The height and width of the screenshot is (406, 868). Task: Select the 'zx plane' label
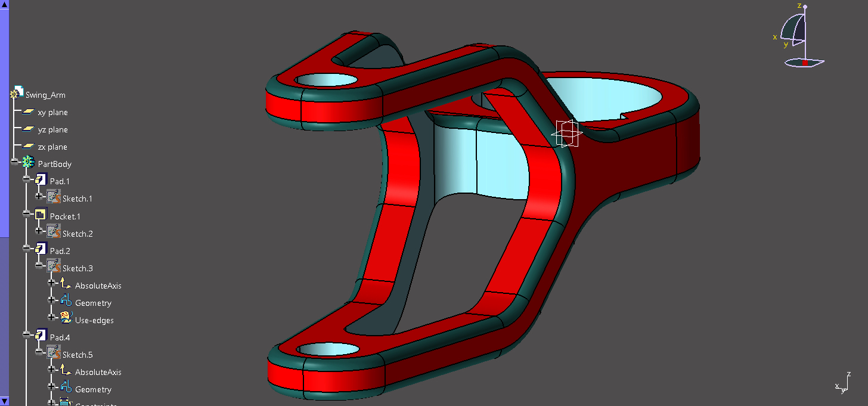[52, 147]
